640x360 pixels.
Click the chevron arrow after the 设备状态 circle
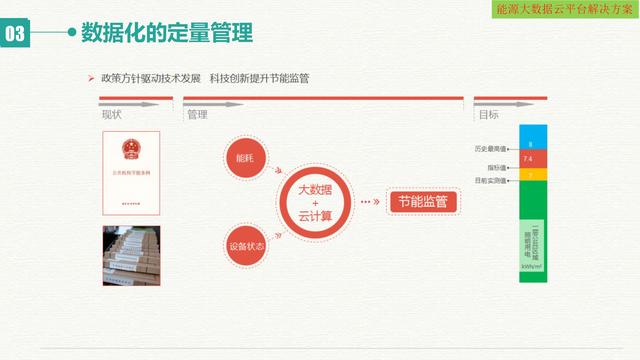click(278, 236)
